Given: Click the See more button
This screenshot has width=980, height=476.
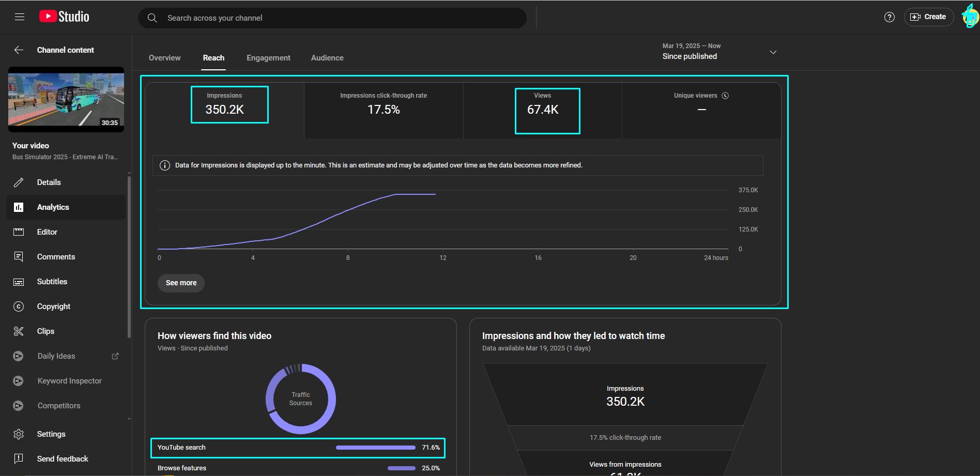Looking at the screenshot, I should click(181, 283).
